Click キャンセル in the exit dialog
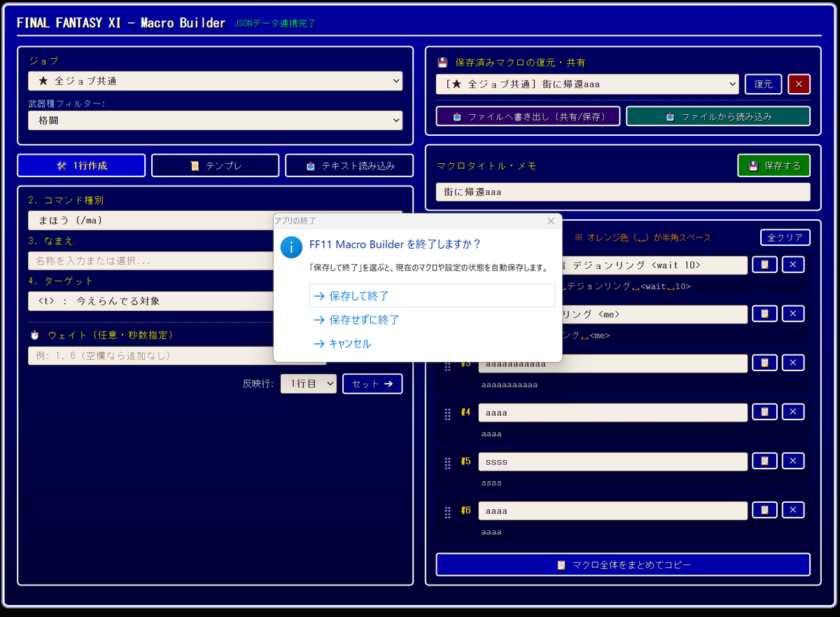 click(432, 343)
